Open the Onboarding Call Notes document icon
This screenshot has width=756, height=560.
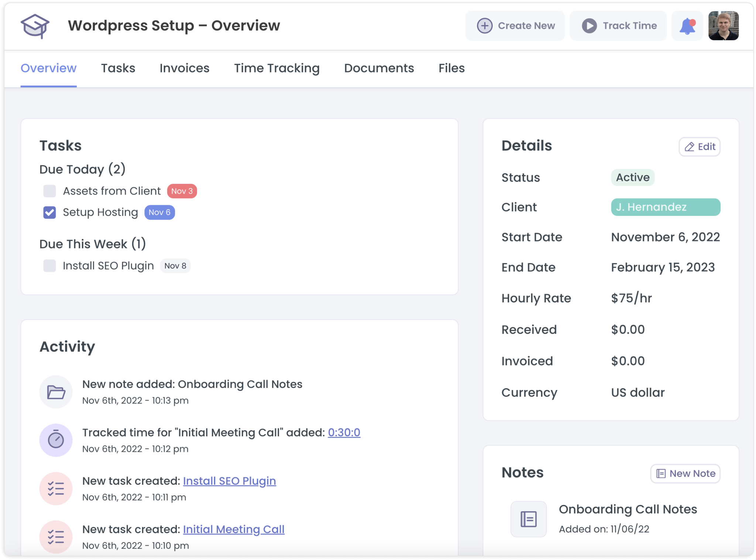tap(528, 519)
